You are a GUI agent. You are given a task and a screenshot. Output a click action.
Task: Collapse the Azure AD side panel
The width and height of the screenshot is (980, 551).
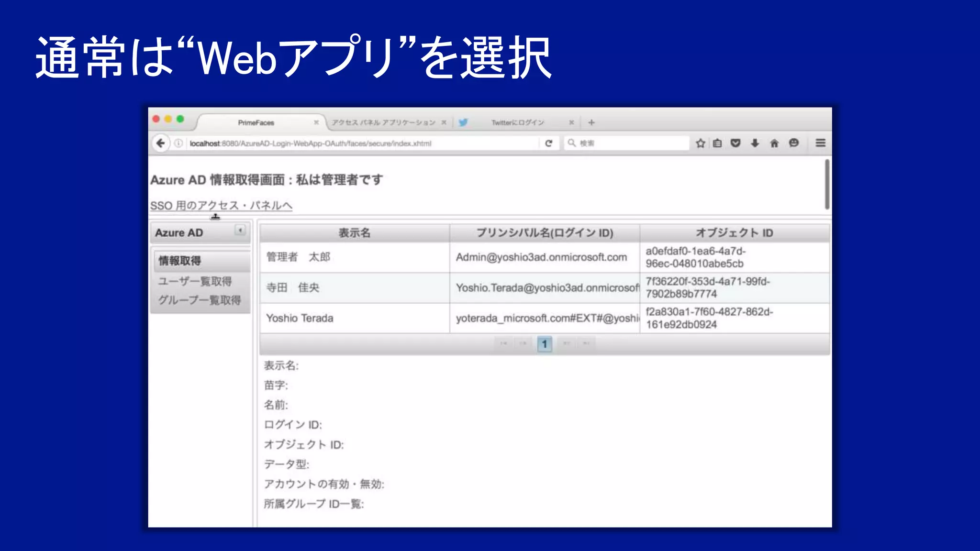(x=240, y=231)
